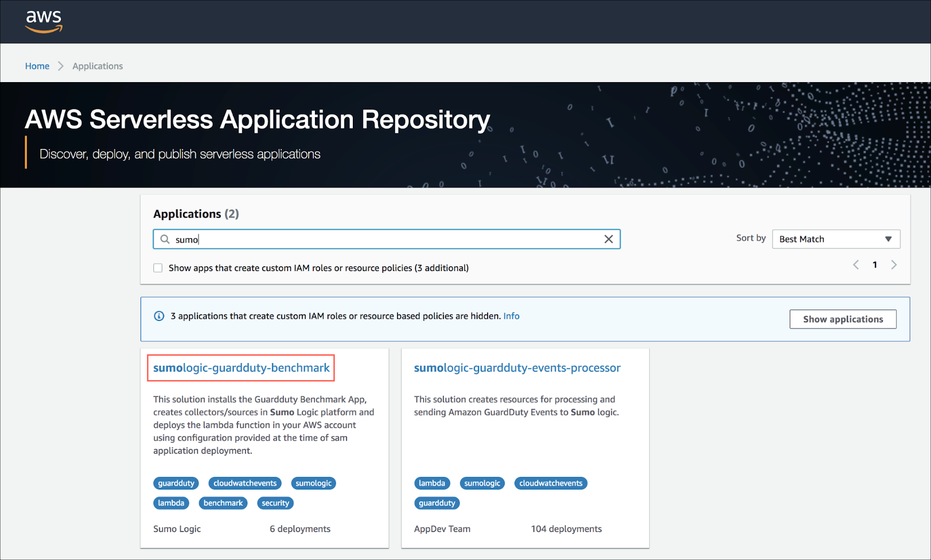Enable showing apps with custom IAM roles
This screenshot has width=931, height=560.
158,268
